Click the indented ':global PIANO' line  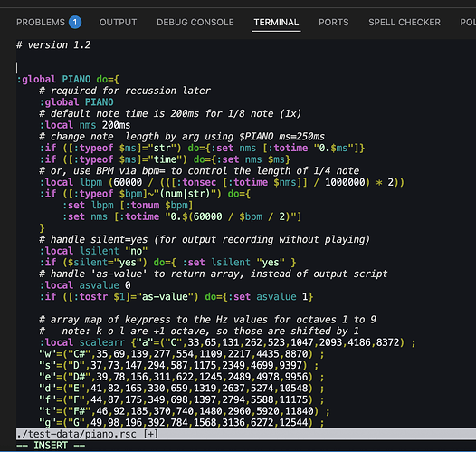point(76,102)
